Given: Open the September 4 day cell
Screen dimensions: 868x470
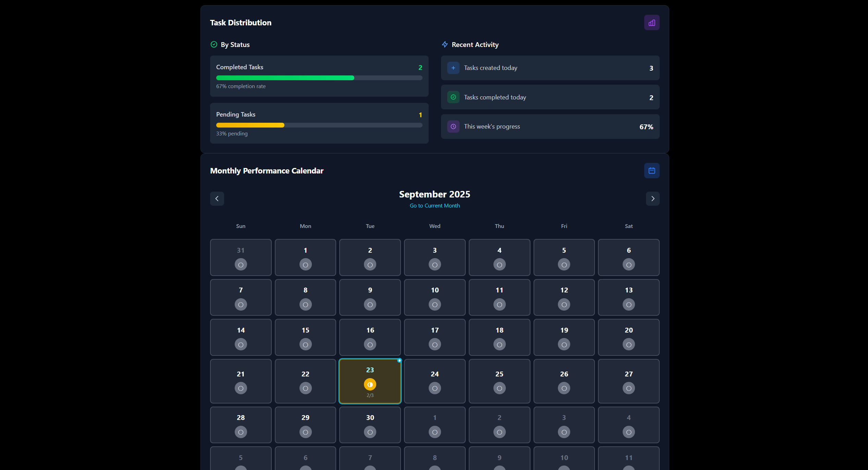Looking at the screenshot, I should [499, 257].
